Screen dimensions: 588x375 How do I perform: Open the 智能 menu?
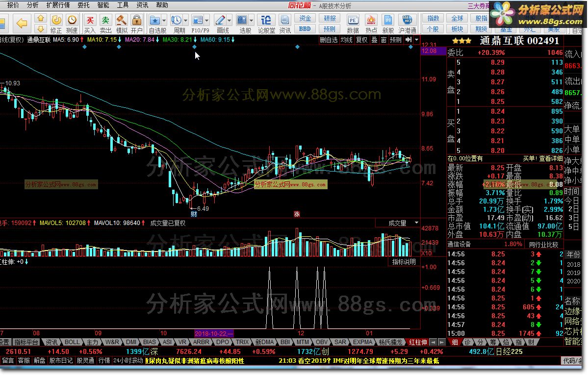pyautogui.click(x=103, y=5)
